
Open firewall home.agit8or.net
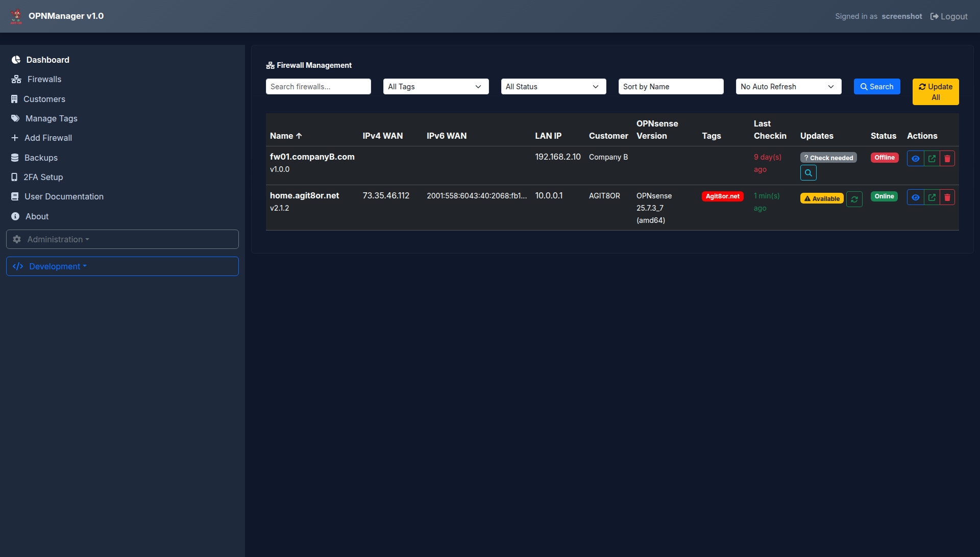pos(304,195)
